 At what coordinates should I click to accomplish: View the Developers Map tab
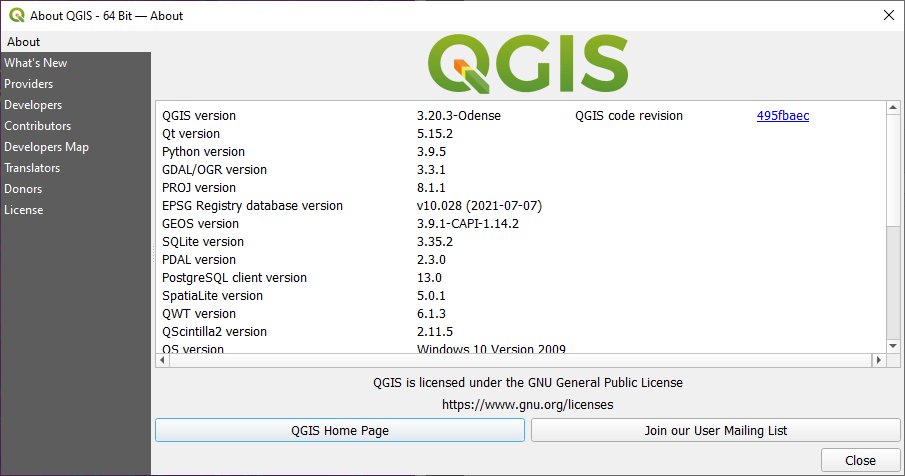coord(46,147)
